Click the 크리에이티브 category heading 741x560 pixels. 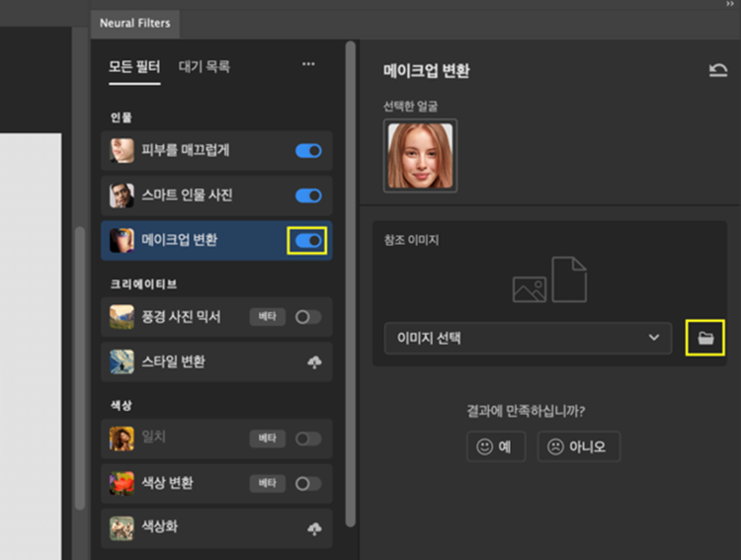pos(143,284)
